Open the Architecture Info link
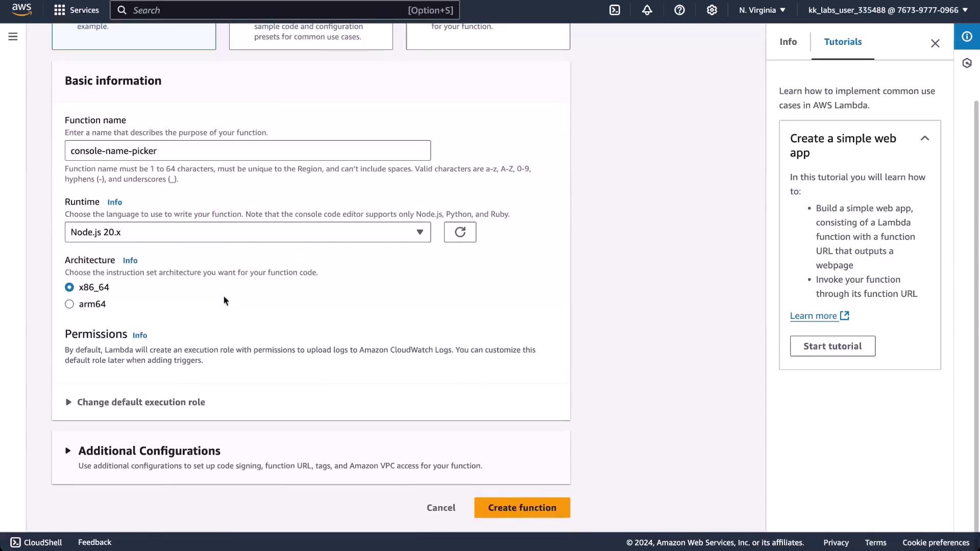Image resolution: width=980 pixels, height=551 pixels. coord(130,260)
